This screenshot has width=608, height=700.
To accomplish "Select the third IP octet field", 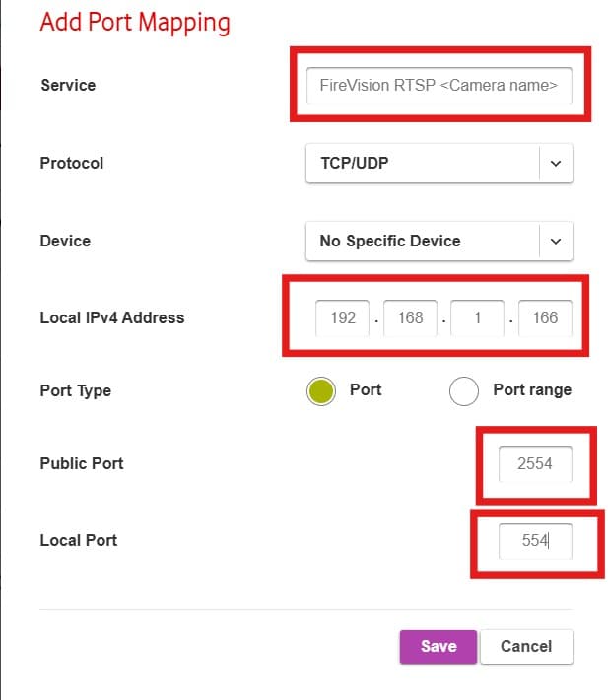I will [x=477, y=317].
